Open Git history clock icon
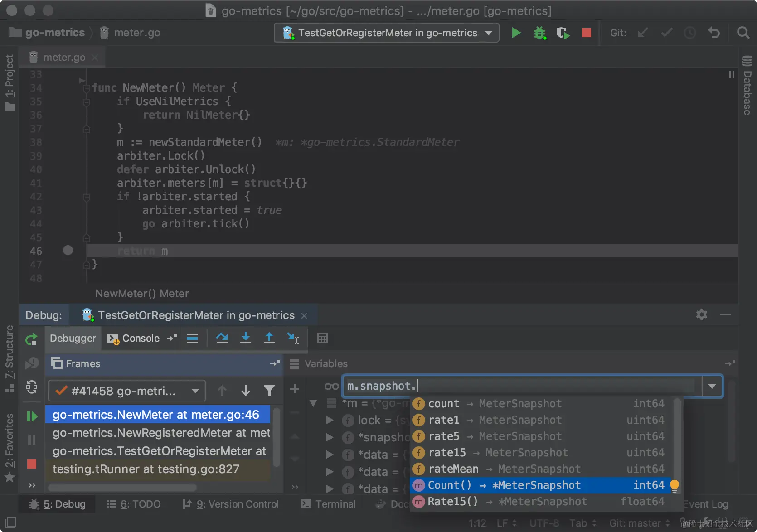Screen dimensions: 757x532 690,33
